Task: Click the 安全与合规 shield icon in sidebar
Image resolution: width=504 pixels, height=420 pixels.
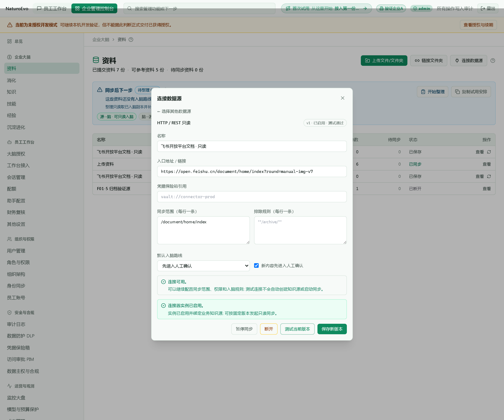Action: click(x=9, y=313)
